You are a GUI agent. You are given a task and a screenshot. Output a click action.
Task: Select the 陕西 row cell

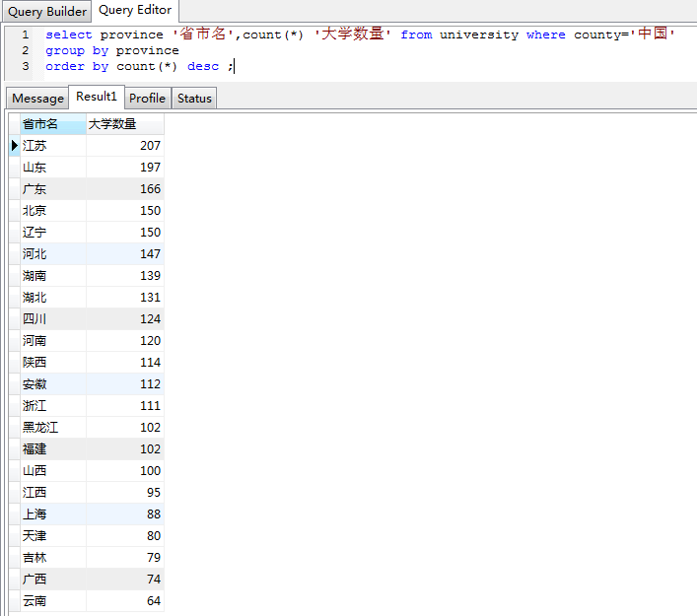pos(53,363)
